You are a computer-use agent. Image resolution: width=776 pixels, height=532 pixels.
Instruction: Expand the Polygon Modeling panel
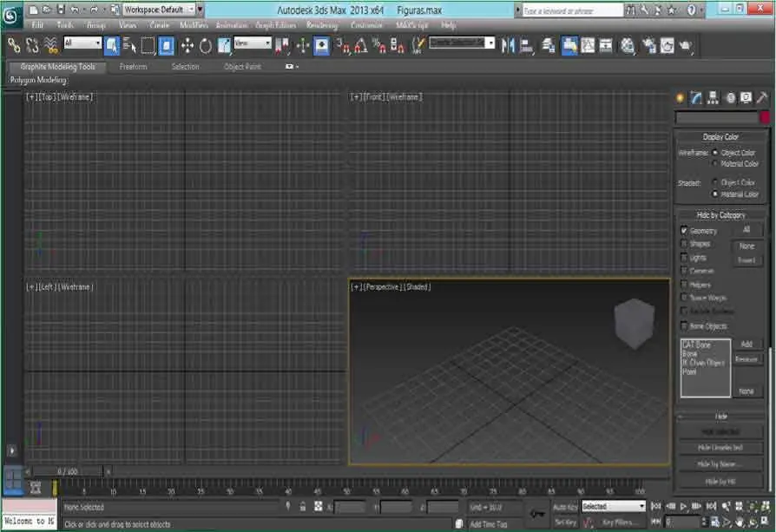[x=38, y=80]
